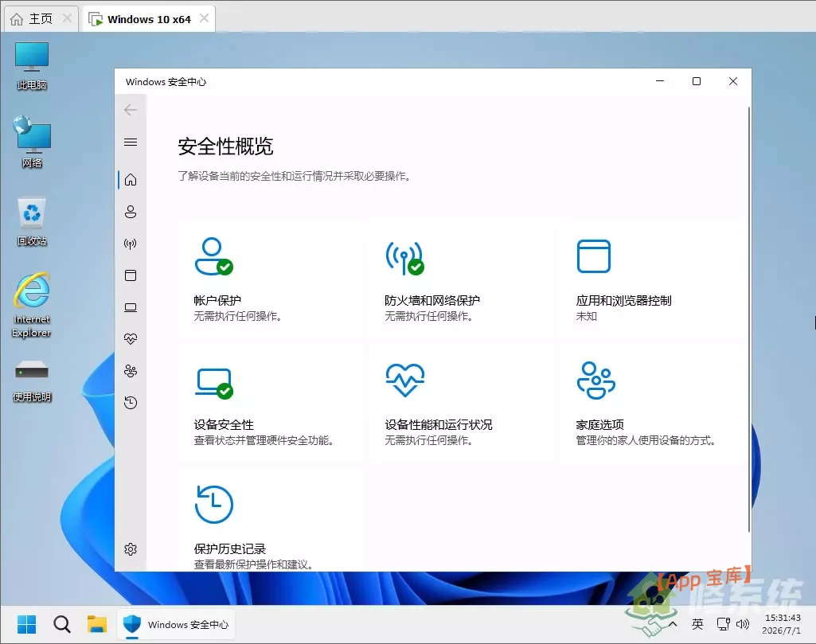Viewport: 816px width, 644px height.
Task: Switch the 英 input language indicator
Action: coord(697,624)
